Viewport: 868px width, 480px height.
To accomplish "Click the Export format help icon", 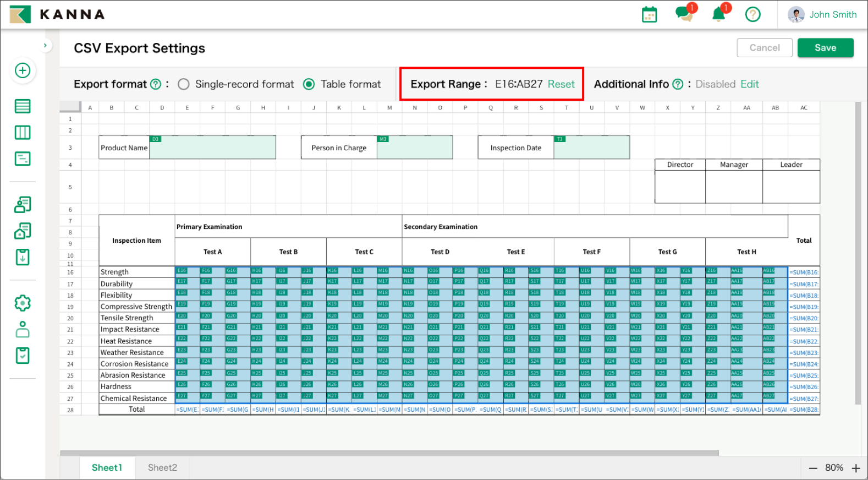I will pos(156,84).
